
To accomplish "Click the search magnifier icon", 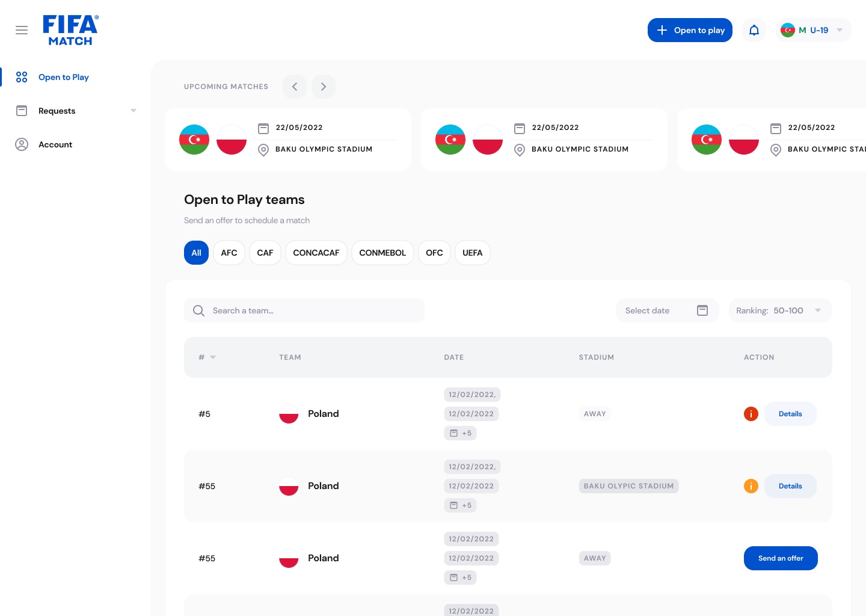I will point(198,310).
